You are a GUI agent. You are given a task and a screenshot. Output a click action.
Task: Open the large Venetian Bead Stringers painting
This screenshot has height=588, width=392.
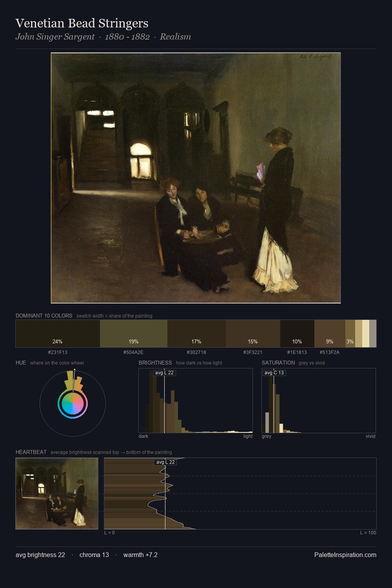coord(196,178)
